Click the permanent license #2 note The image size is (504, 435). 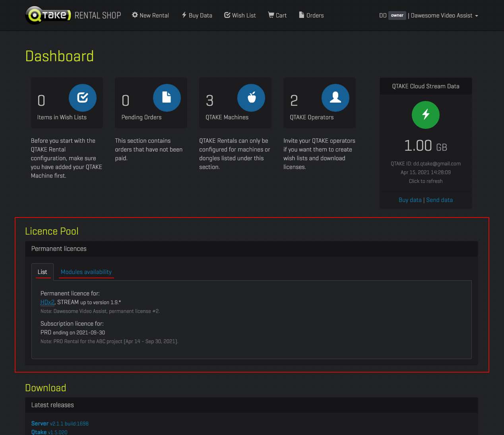(x=100, y=311)
